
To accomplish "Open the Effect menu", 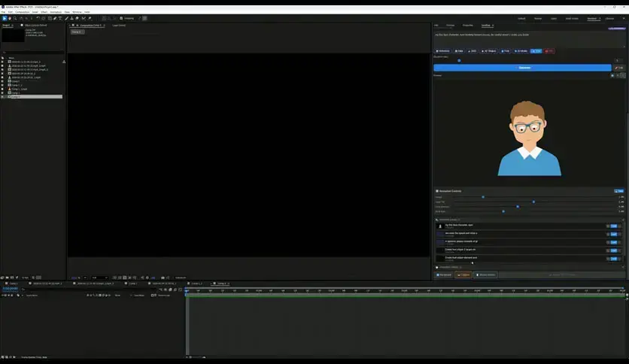I will tap(44, 12).
